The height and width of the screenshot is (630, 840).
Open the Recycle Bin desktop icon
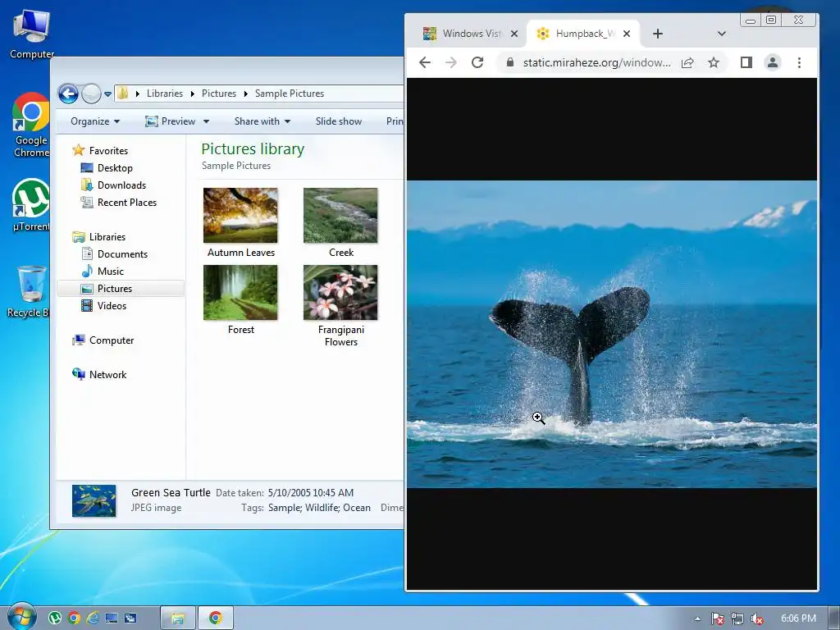point(30,292)
